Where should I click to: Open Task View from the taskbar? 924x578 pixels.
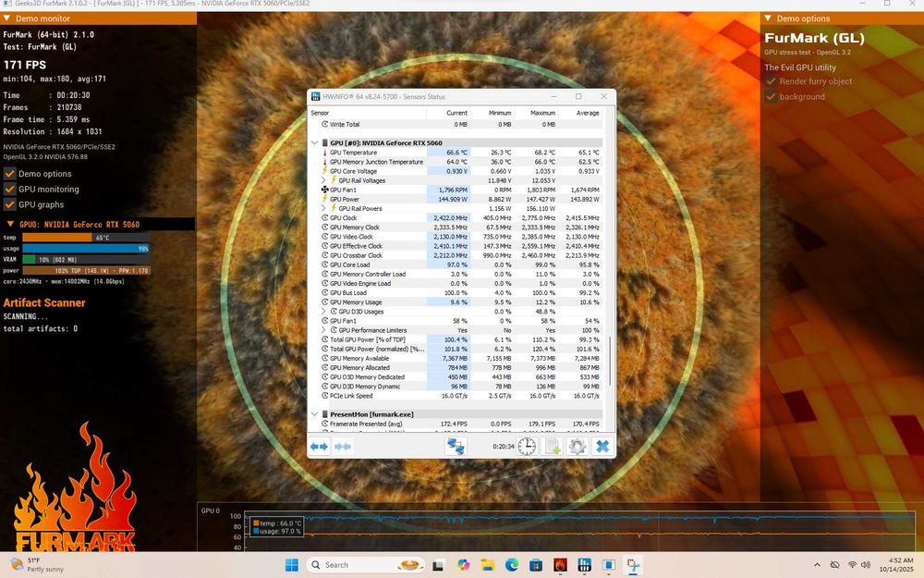click(x=438, y=565)
